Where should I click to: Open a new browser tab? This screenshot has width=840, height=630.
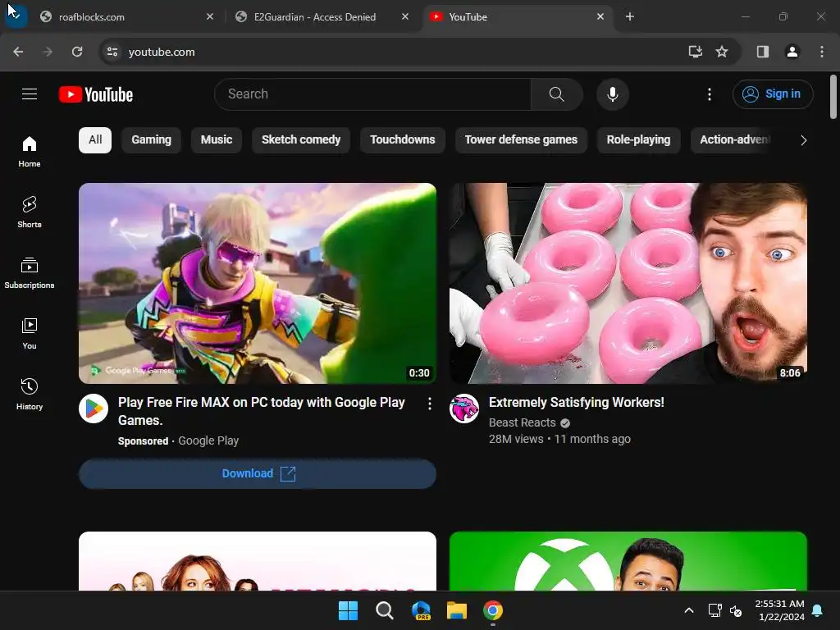pos(630,16)
